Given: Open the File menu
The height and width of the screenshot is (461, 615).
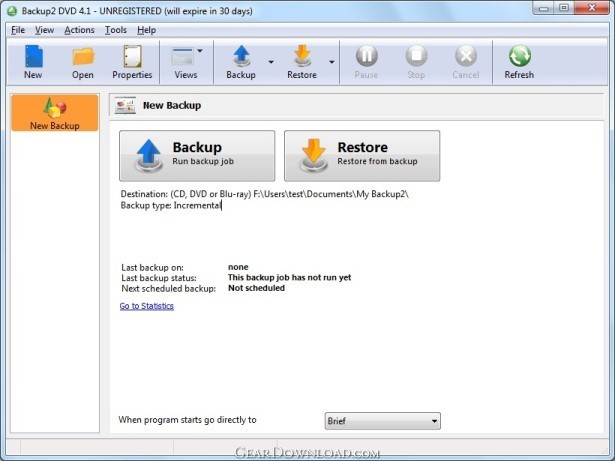Looking at the screenshot, I should pos(18,30).
